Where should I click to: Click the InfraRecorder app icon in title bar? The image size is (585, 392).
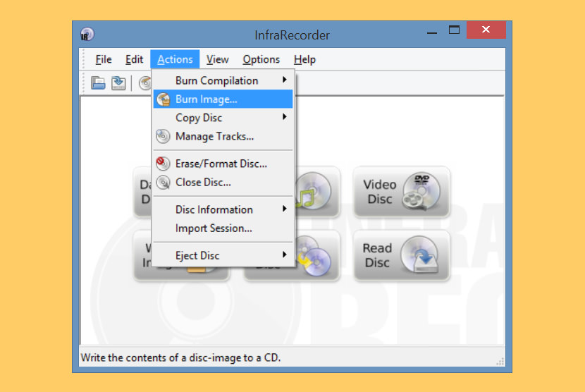pos(87,35)
